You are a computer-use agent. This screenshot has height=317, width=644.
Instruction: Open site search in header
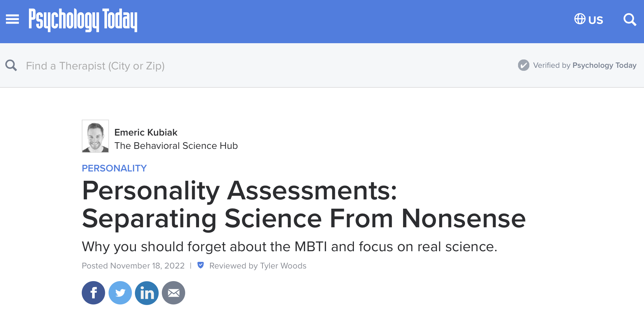click(x=629, y=20)
